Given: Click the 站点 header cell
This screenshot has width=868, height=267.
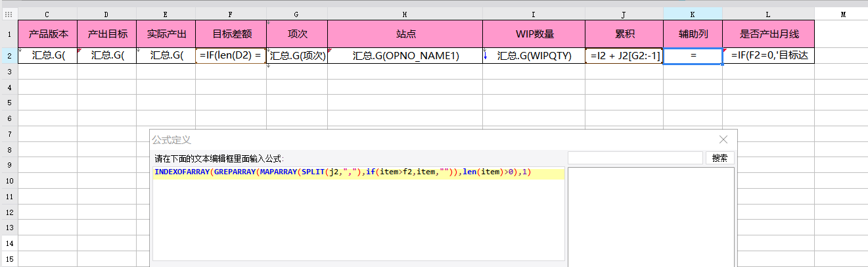Looking at the screenshot, I should [x=405, y=34].
